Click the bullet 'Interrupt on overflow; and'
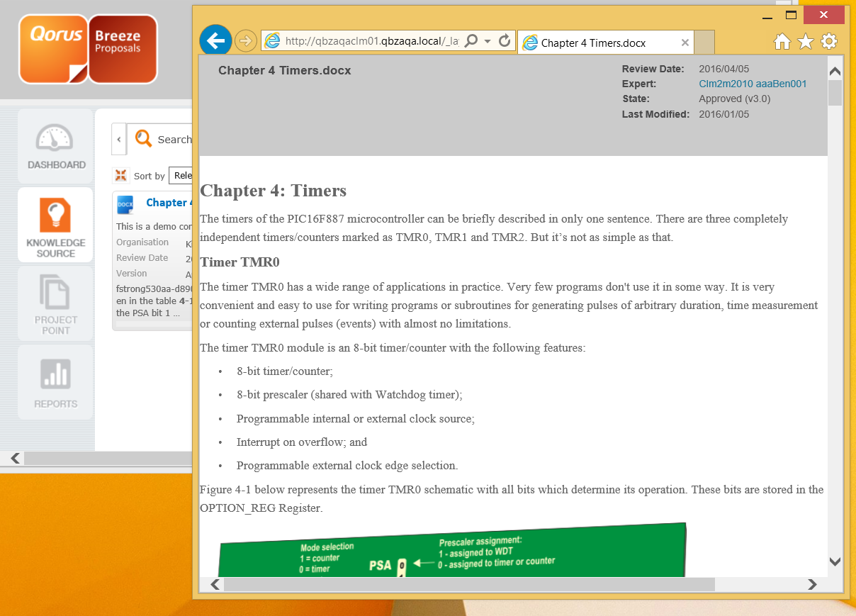Image resolution: width=856 pixels, height=616 pixels. [302, 442]
